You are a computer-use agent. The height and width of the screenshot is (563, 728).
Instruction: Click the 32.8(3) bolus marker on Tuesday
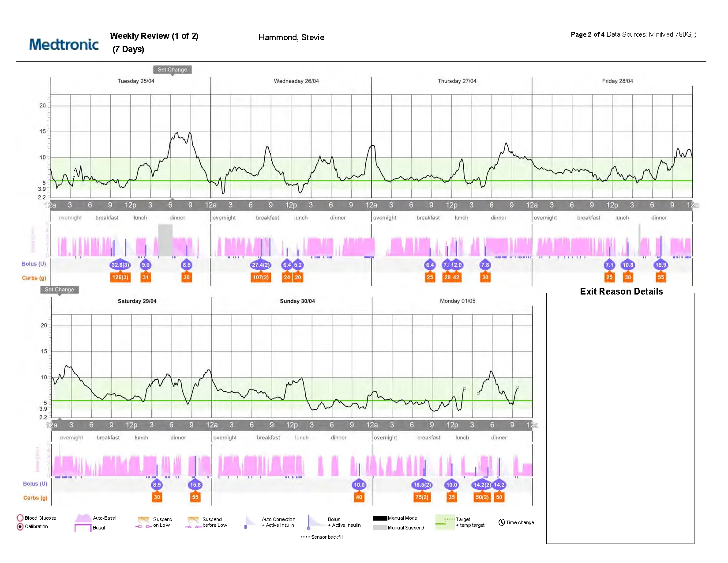pyautogui.click(x=120, y=264)
